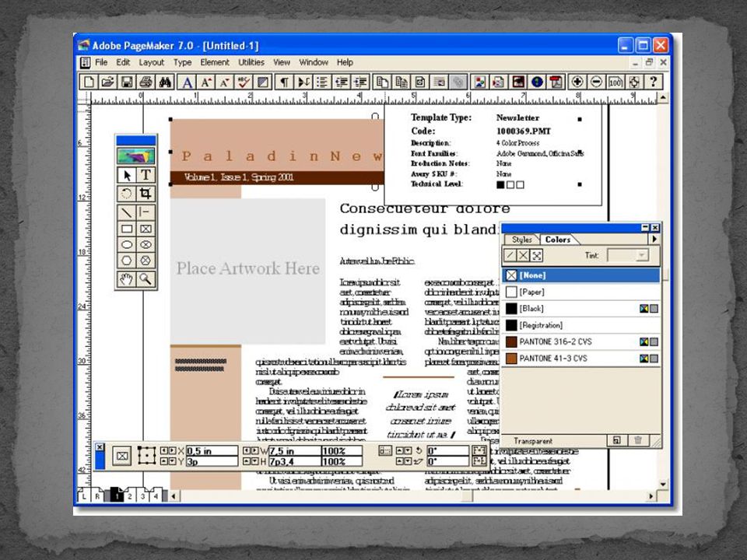
Task: Select the Cropping tool in the toolbox
Action: point(146,194)
